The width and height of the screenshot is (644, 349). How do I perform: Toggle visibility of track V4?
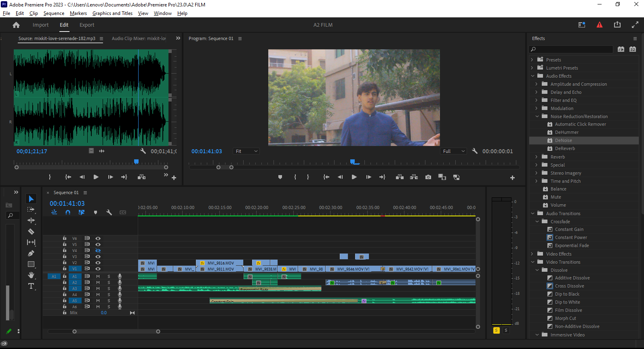pos(98,250)
